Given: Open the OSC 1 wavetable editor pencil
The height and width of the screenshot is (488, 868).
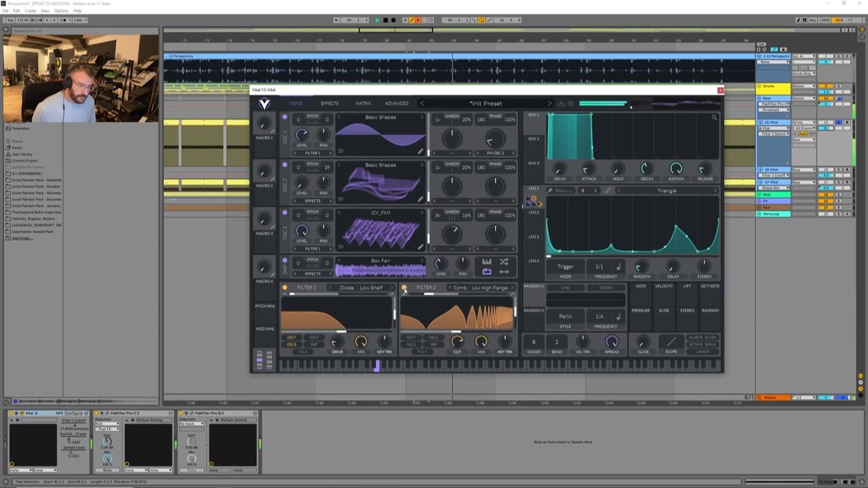Looking at the screenshot, I should tap(420, 151).
